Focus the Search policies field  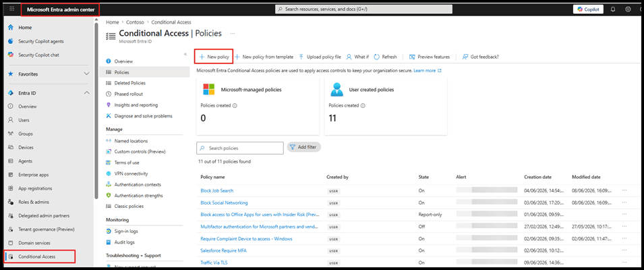coord(240,148)
